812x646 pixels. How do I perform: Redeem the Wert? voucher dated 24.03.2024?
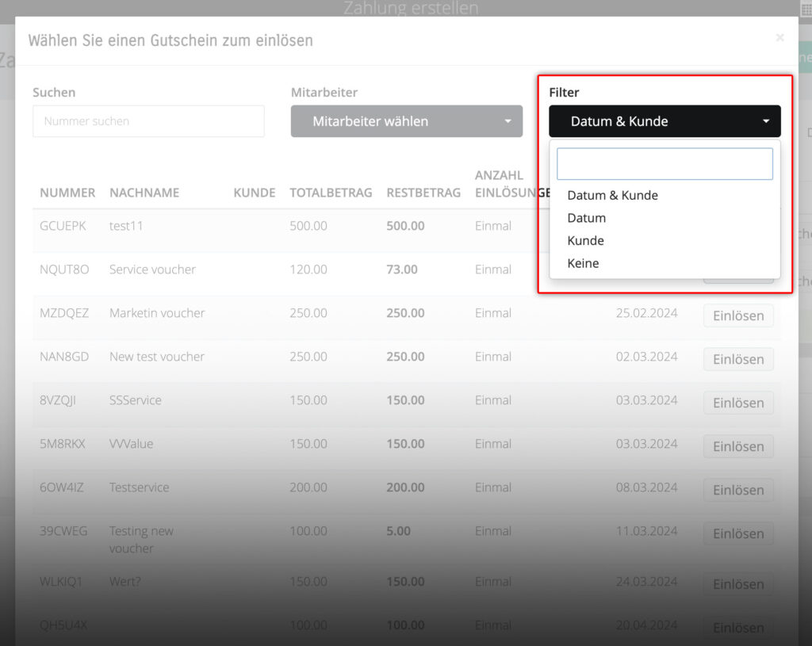(737, 584)
